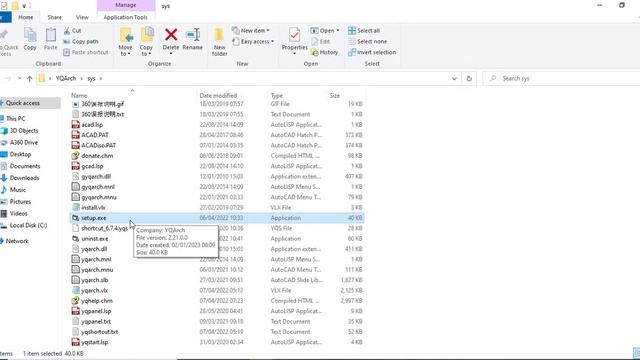Open 3D Objects in the sidebar
640x360 pixels.
click(x=24, y=131)
